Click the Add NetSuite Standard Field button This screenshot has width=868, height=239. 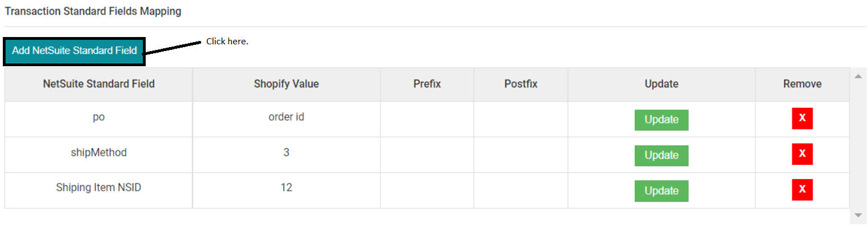[75, 51]
